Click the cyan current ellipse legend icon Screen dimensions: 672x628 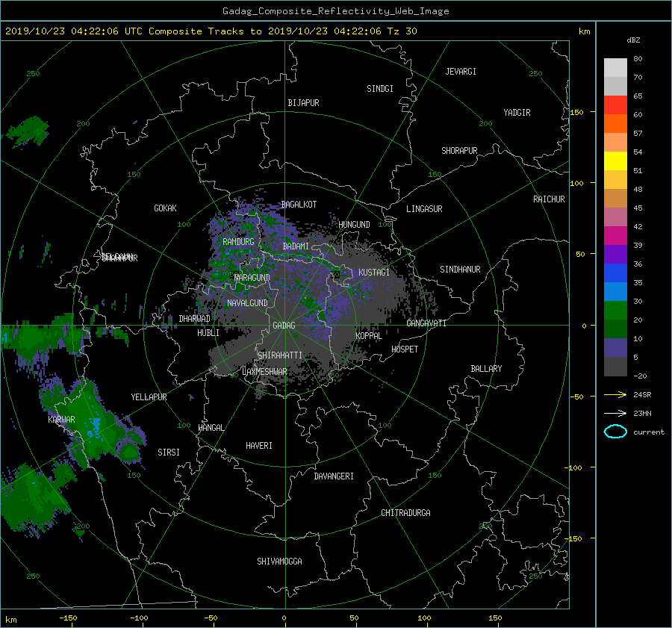coord(615,432)
